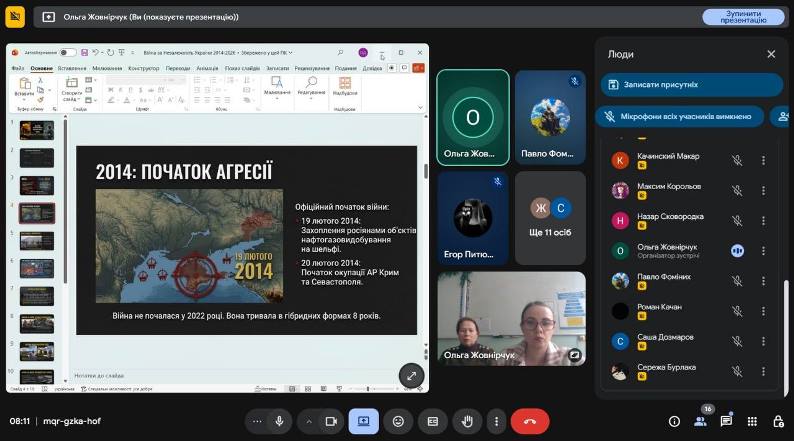Close the Люди side panel
Screen dimensions: 794x441
(771, 54)
